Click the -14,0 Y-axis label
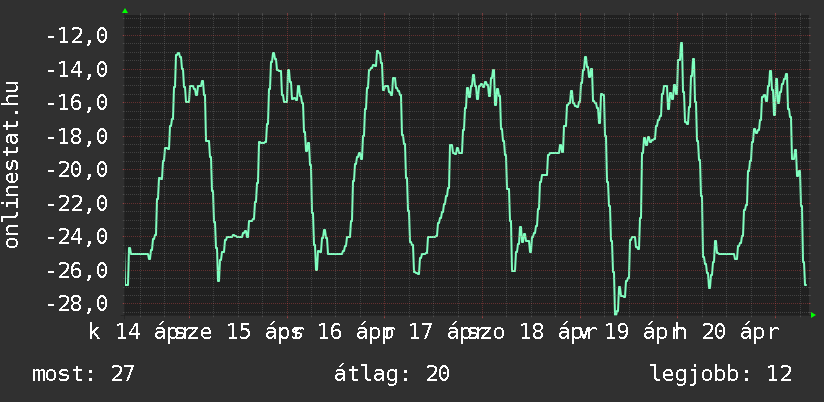The width and height of the screenshot is (824, 402). pos(77,70)
